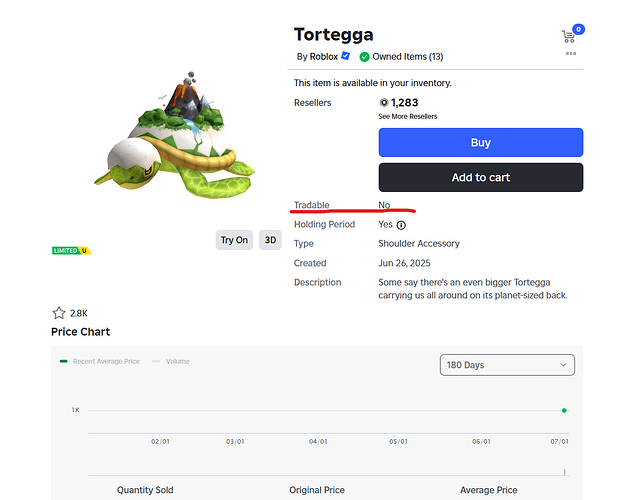620x500 pixels.
Task: Click the green Owned Items checkmark
Action: coord(365,56)
